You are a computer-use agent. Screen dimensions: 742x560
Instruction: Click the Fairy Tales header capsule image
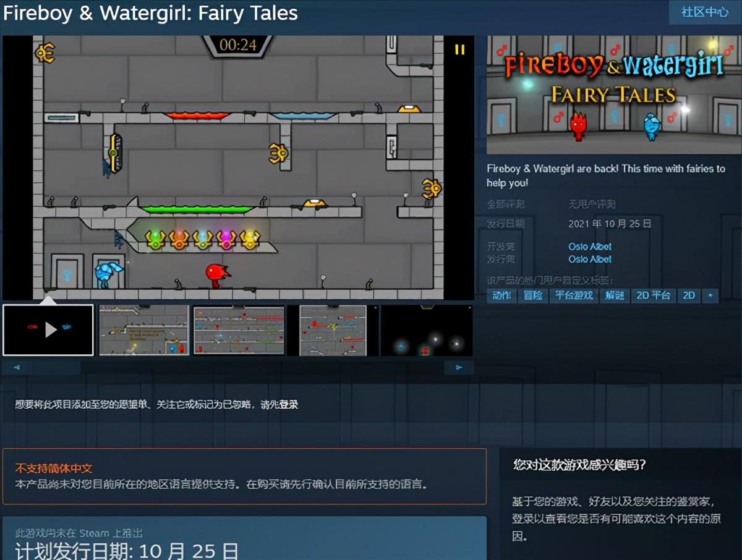[613, 95]
